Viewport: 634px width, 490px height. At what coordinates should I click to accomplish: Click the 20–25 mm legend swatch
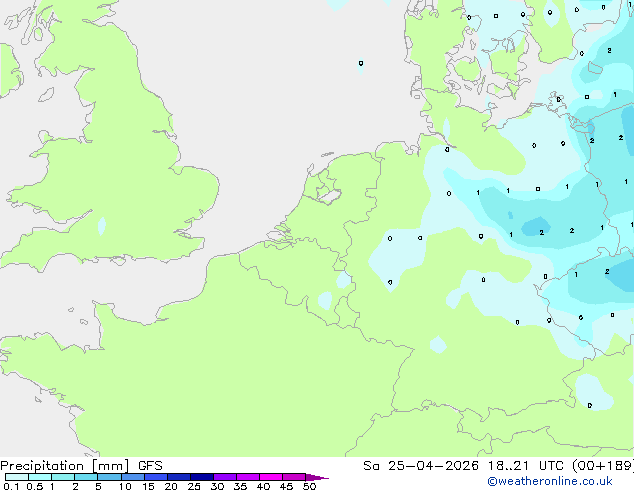coord(179,477)
